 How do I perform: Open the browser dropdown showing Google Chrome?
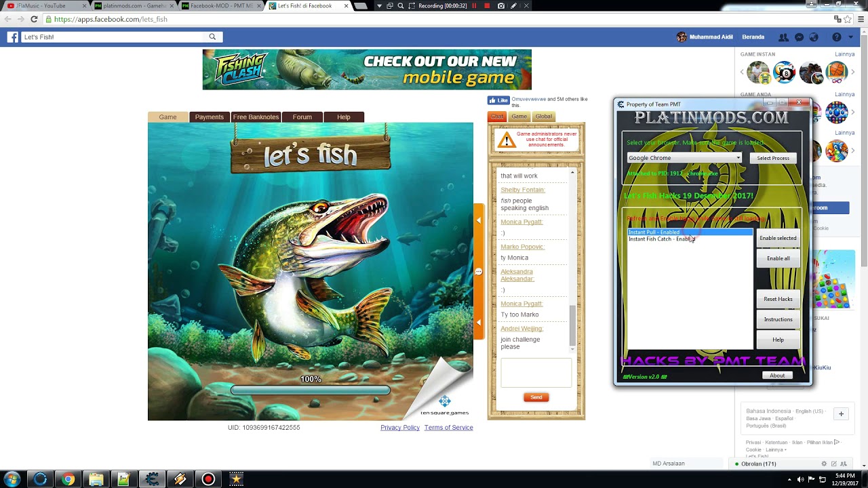(x=684, y=158)
